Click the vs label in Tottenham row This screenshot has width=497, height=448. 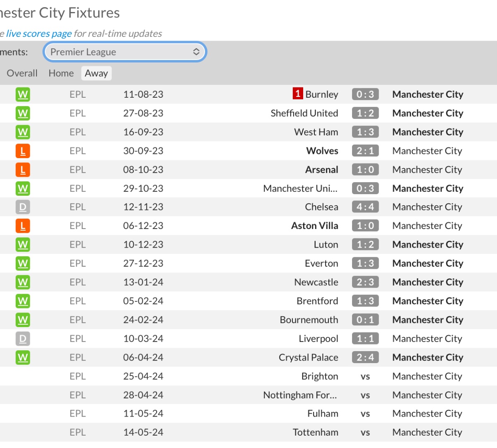(365, 432)
